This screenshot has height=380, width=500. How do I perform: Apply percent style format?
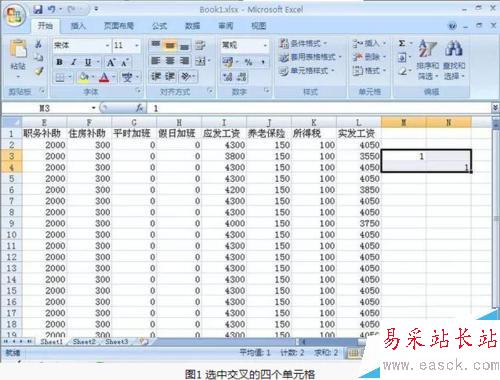248,62
